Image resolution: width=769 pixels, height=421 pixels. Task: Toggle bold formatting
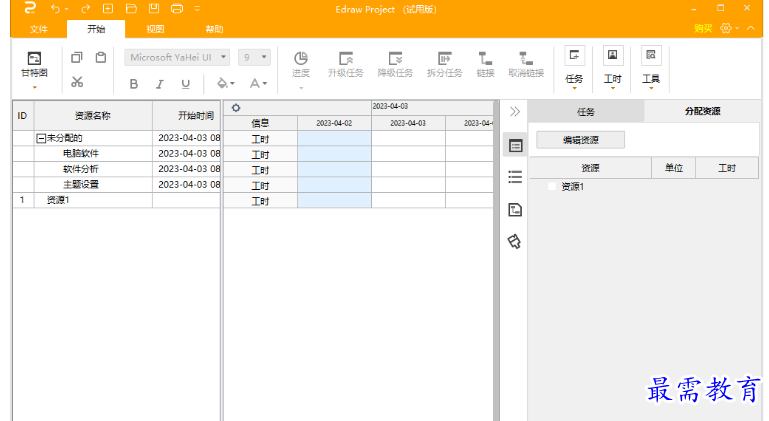[x=133, y=84]
